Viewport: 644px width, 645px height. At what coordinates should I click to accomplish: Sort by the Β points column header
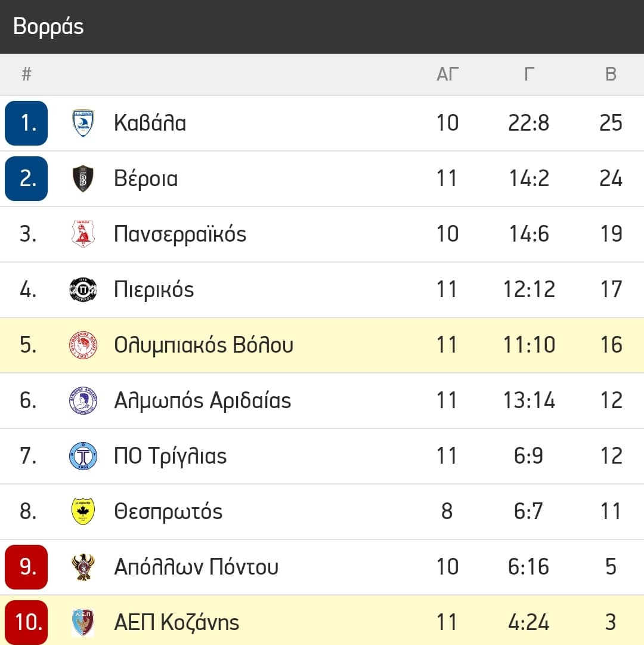pos(611,74)
